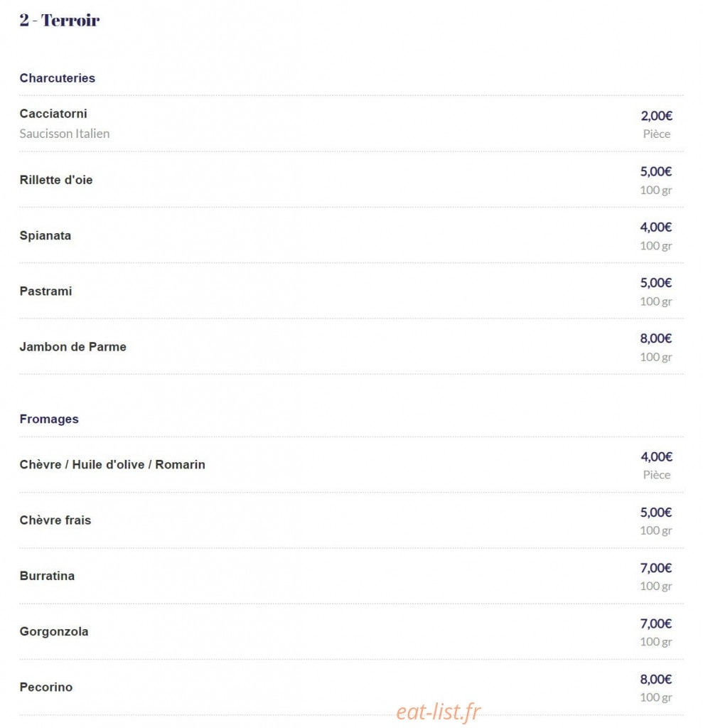
Task: Pick Jambon de Parme
Action: [73, 347]
